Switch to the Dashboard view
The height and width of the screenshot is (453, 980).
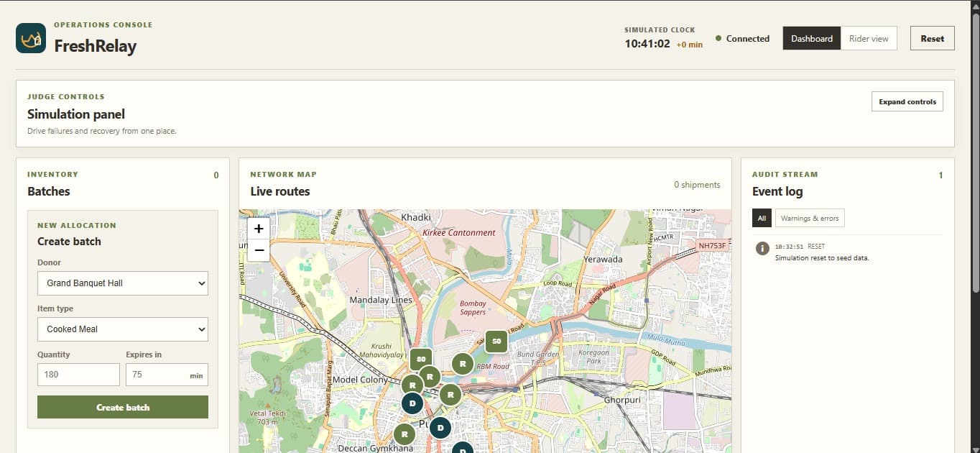point(812,39)
